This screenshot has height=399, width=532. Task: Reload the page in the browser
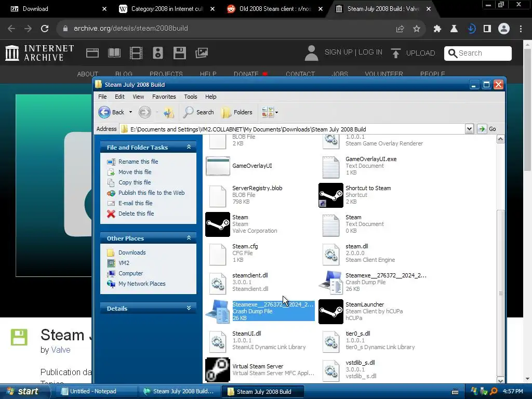(x=45, y=29)
